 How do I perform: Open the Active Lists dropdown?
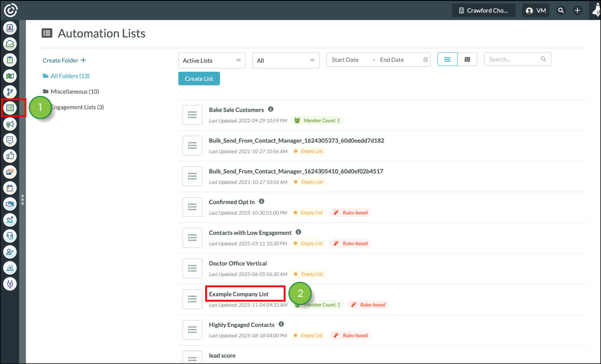pyautogui.click(x=212, y=61)
